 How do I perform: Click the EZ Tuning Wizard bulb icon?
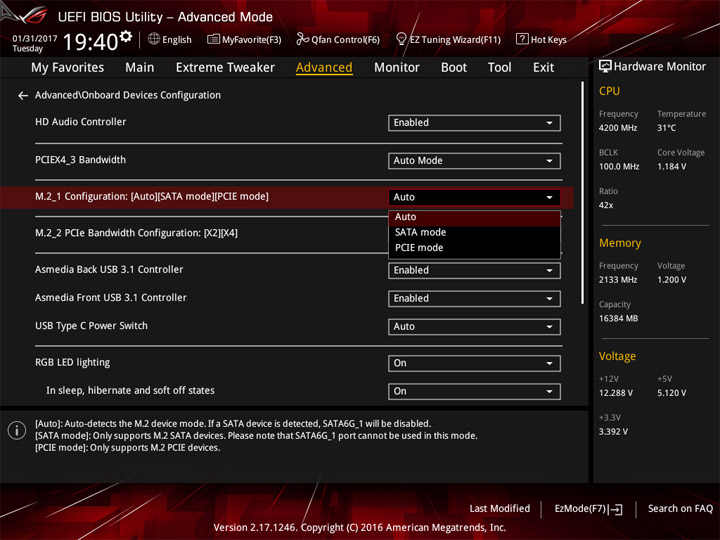(x=401, y=39)
